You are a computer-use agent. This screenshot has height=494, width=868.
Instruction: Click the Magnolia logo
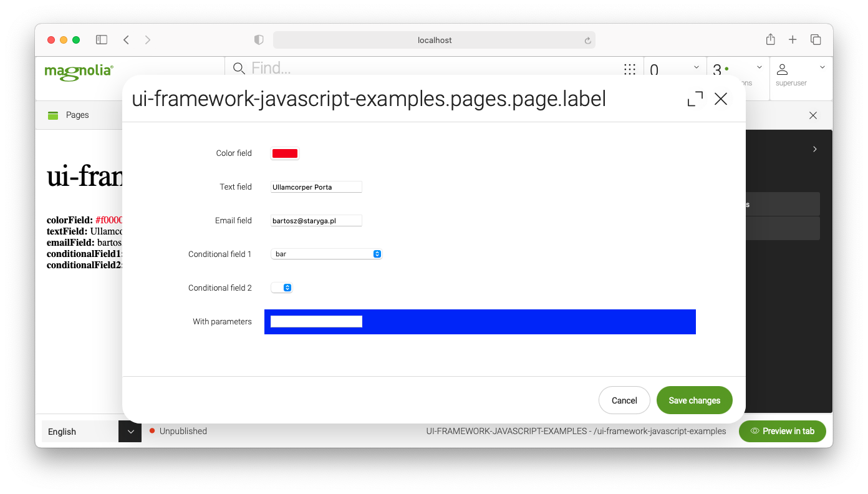click(x=78, y=72)
